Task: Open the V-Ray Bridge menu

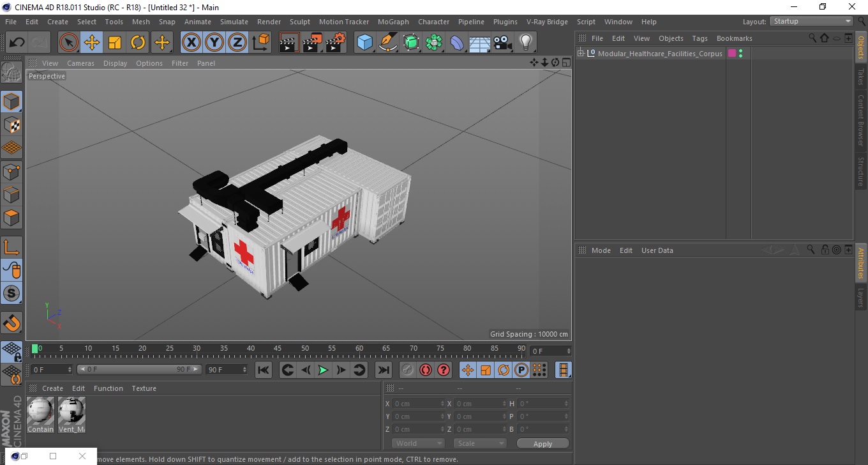Action: (547, 22)
